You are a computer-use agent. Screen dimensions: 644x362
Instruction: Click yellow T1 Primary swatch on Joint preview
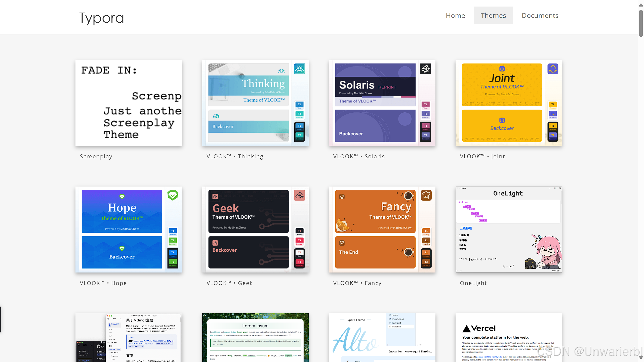[553, 105]
